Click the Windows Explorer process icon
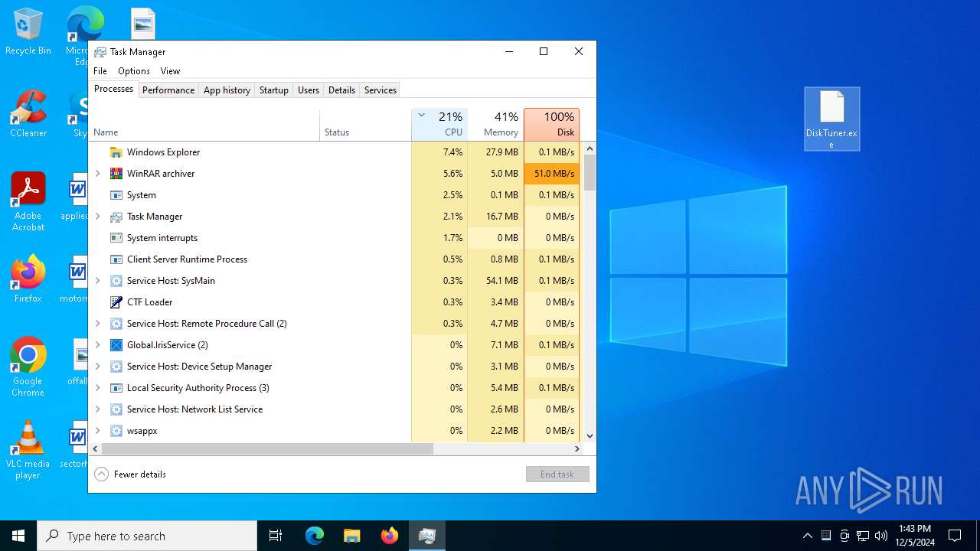980x551 pixels. (116, 152)
